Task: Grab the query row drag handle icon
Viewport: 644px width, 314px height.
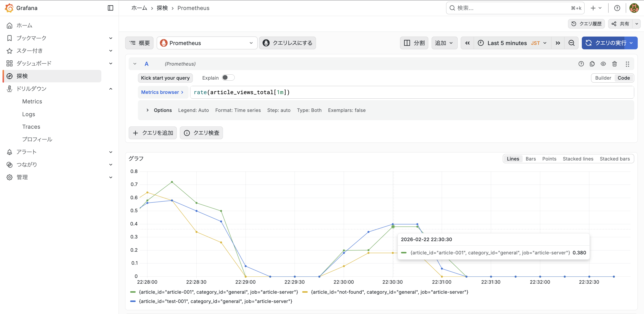Action: tap(627, 64)
